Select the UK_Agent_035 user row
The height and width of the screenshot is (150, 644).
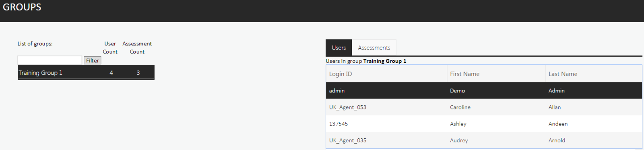[x=484, y=140]
